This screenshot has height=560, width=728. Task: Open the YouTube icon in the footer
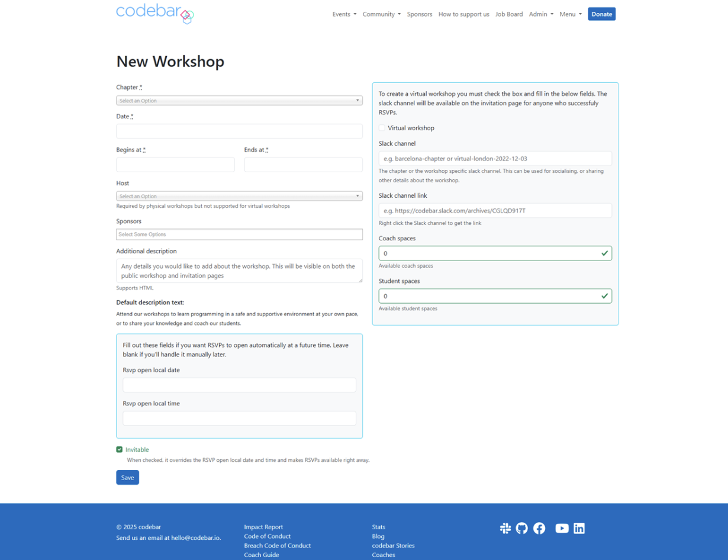point(561,528)
